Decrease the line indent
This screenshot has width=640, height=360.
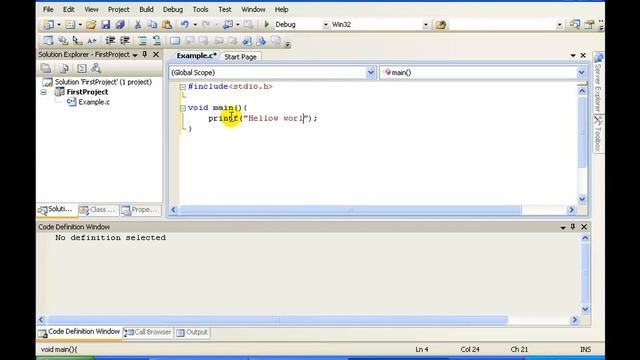(110, 40)
